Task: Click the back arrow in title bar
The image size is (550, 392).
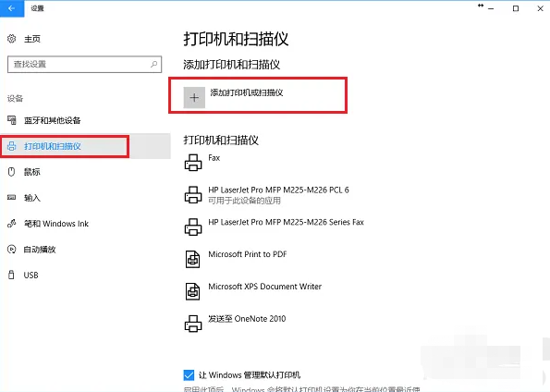Action: coord(12,8)
